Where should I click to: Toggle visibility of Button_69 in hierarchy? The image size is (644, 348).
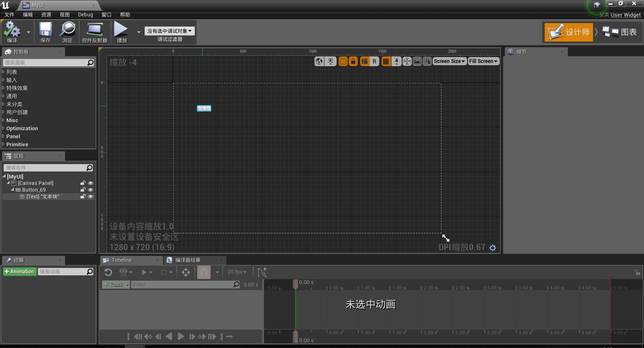[91, 190]
